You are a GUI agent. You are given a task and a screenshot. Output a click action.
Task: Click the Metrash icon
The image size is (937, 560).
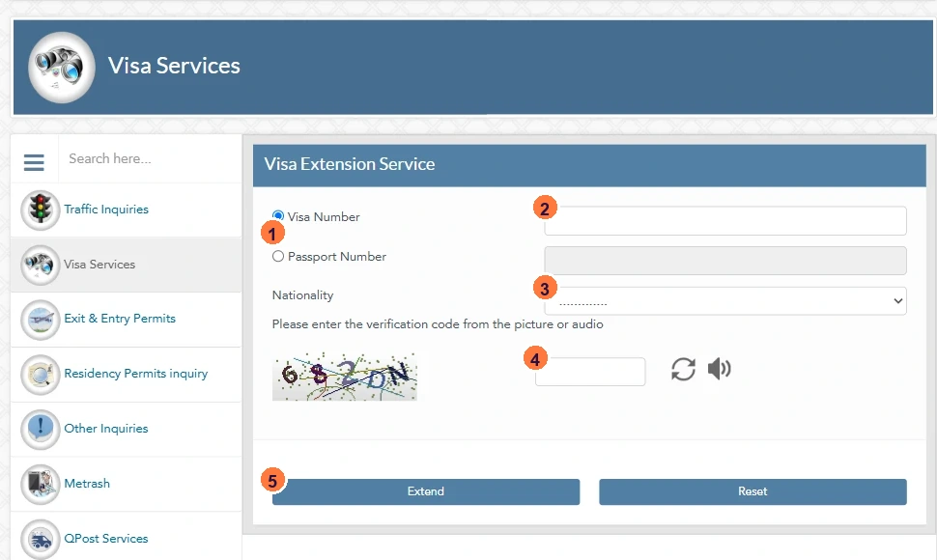tap(40, 484)
